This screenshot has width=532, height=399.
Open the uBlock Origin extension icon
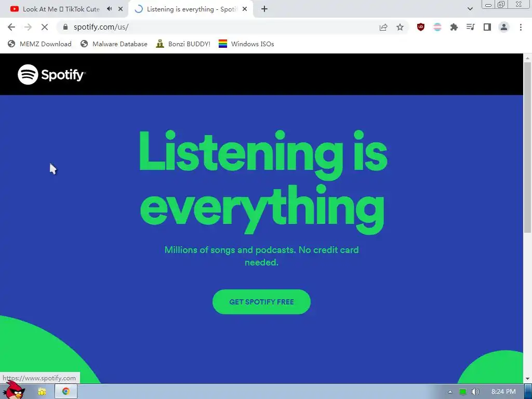(421, 27)
